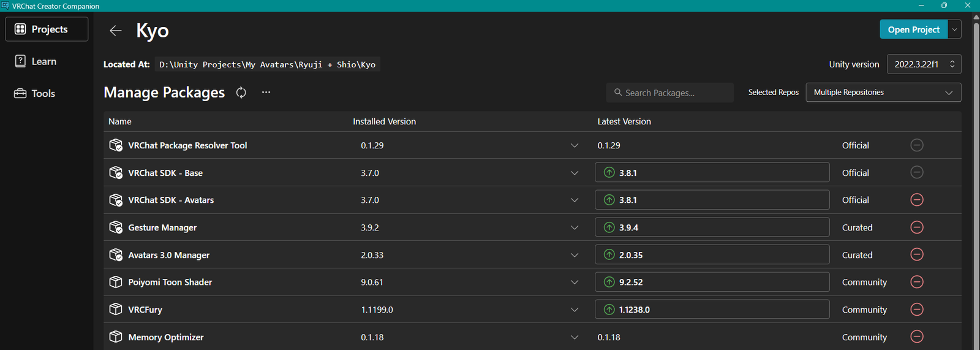Open the Unity version 2022.3.22f1 selector

coord(924,64)
